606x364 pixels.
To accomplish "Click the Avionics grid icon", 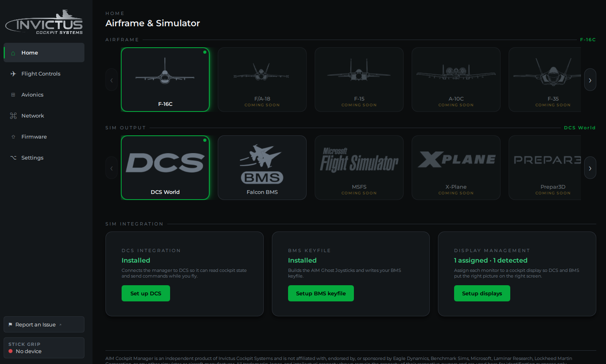I will 13,95.
